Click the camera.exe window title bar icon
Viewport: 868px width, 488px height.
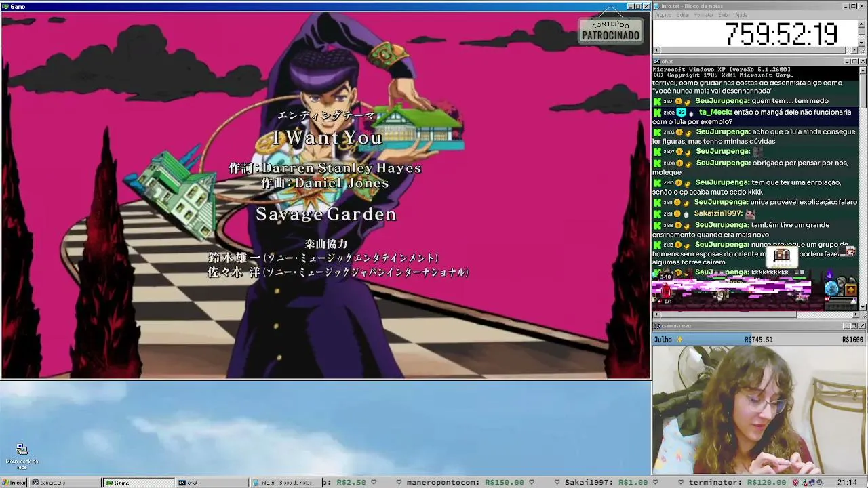coord(657,326)
